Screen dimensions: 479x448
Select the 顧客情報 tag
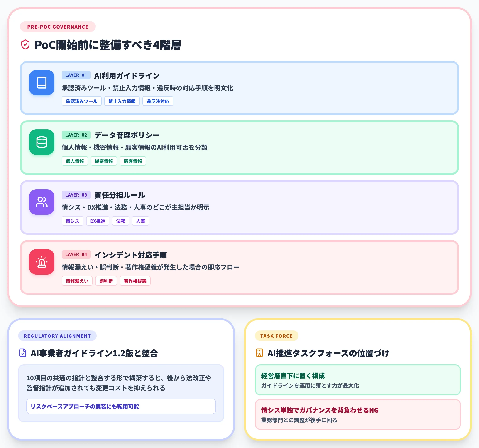pyautogui.click(x=133, y=161)
